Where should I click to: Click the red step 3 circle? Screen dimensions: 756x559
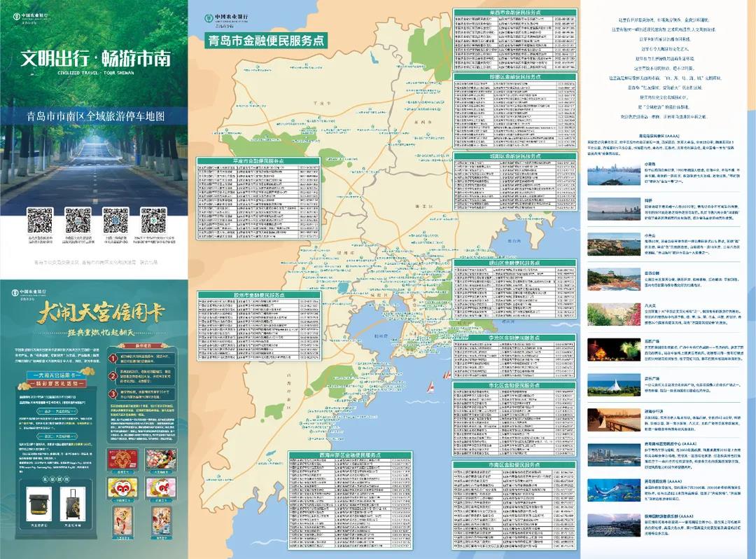[x=113, y=394]
